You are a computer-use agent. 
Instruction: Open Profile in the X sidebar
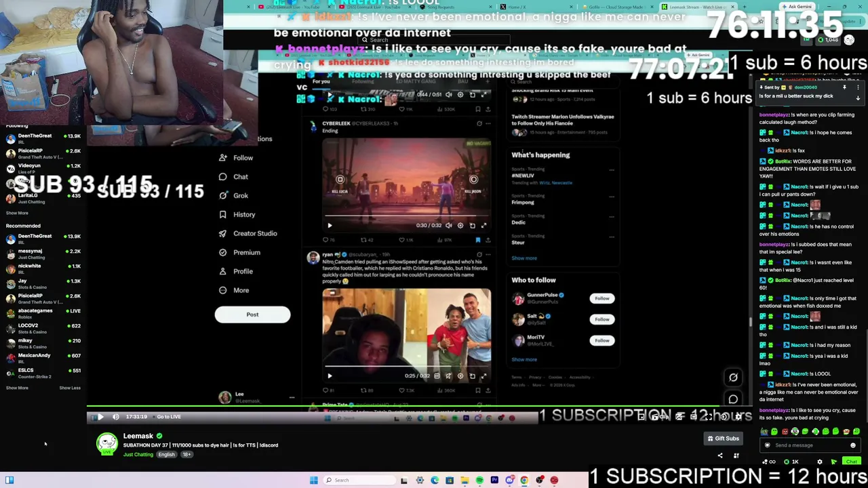236,272
